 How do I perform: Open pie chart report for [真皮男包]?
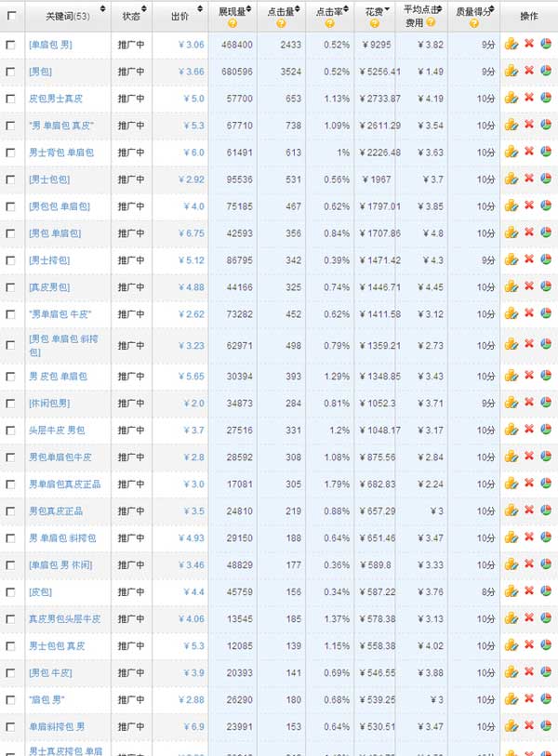546,286
